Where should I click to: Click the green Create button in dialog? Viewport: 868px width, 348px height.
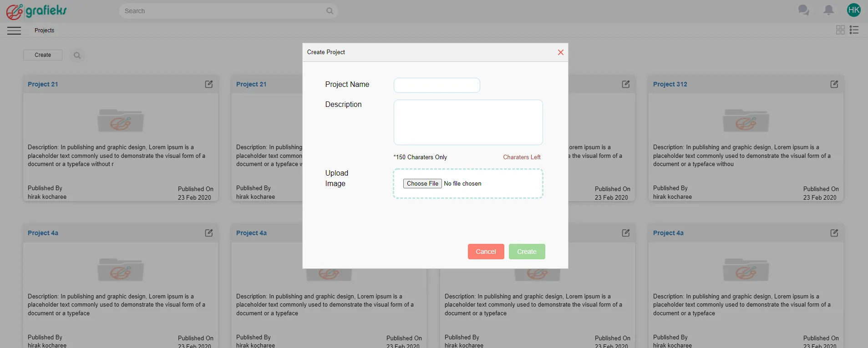coord(527,252)
